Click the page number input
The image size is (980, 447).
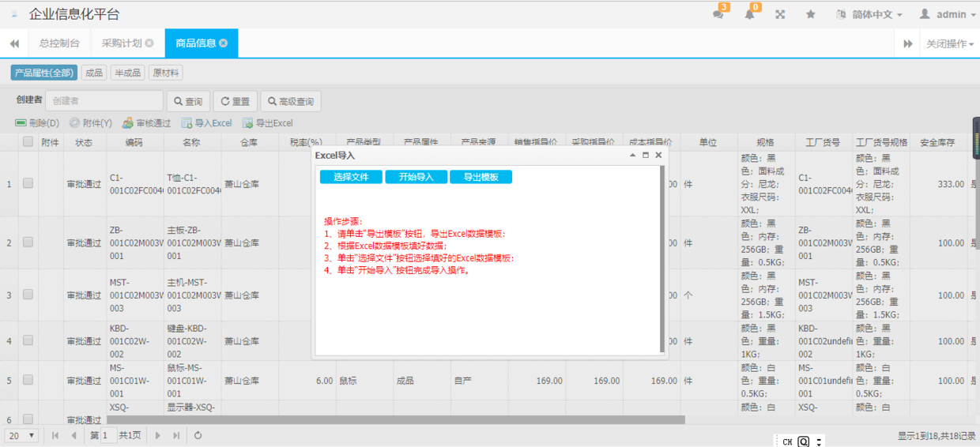click(x=109, y=435)
